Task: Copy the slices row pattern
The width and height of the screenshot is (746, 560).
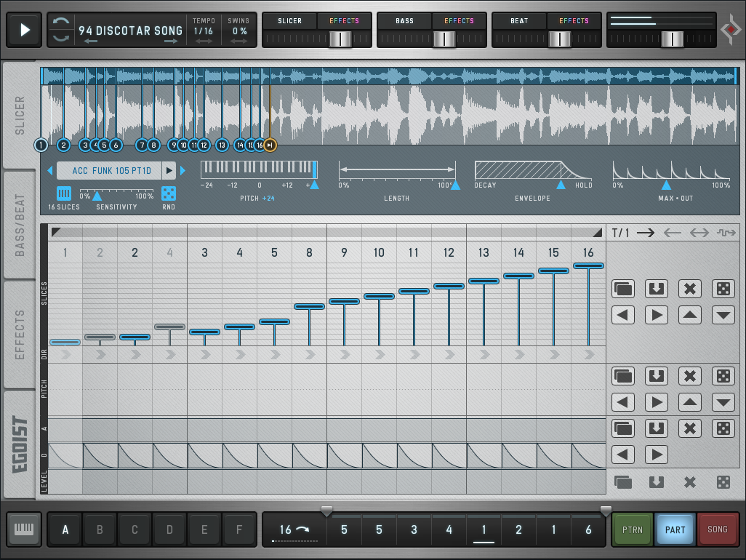Action: (623, 289)
